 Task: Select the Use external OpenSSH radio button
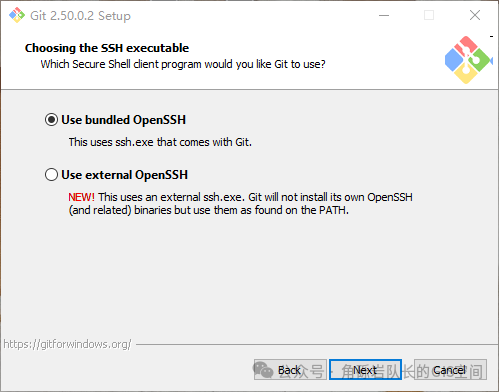51,175
